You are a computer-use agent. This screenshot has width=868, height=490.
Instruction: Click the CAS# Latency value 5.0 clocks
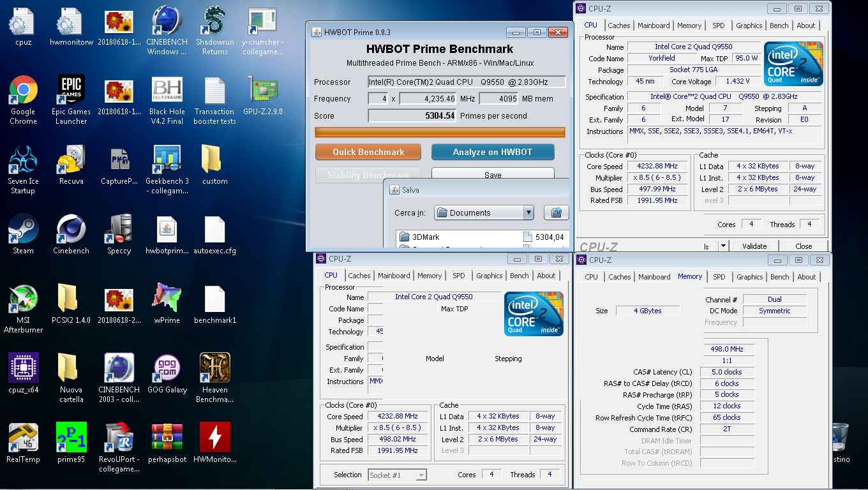point(727,372)
